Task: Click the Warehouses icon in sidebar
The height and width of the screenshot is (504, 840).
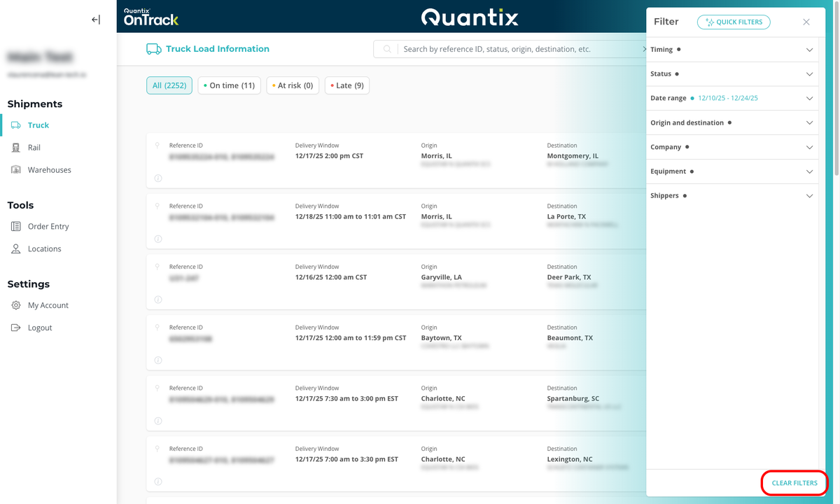Action: coord(16,170)
